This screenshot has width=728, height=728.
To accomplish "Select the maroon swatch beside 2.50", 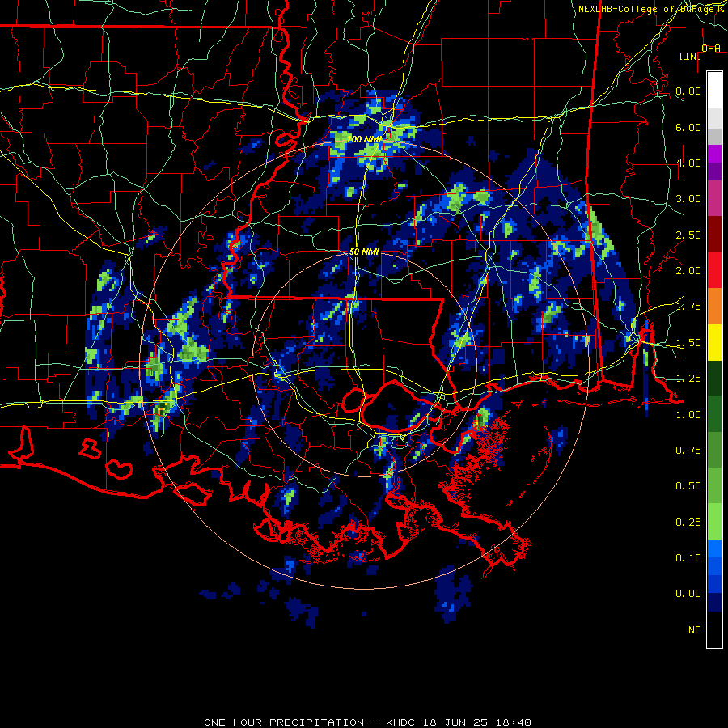I will 714,235.
